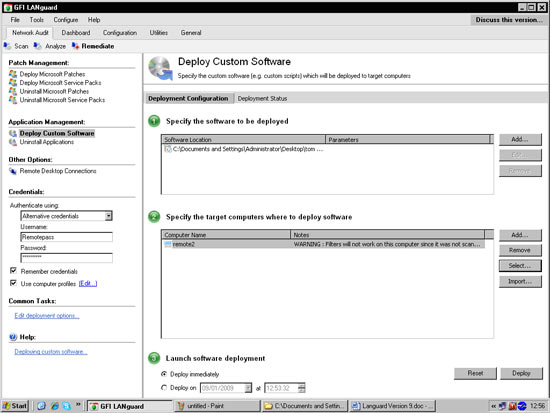
Task: Click the blue tray icon next to the clock
Action: tap(522, 406)
